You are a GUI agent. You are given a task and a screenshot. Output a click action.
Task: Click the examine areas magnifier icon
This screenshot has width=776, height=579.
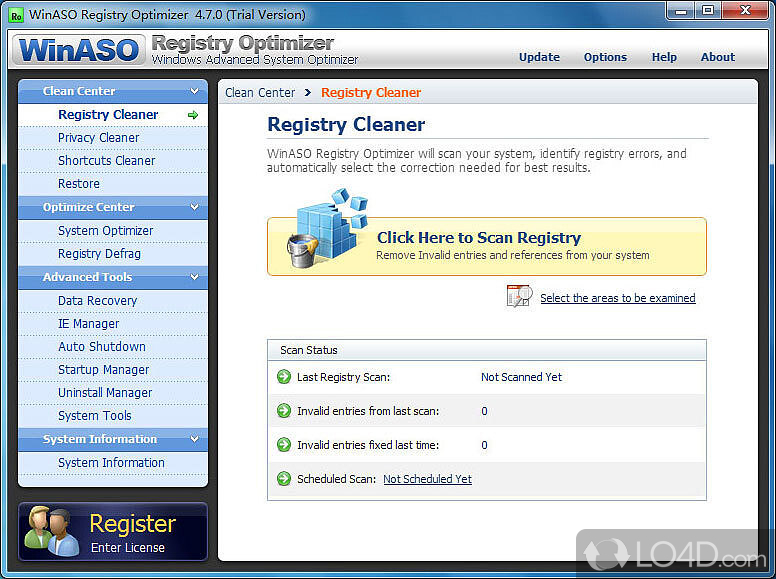point(519,296)
